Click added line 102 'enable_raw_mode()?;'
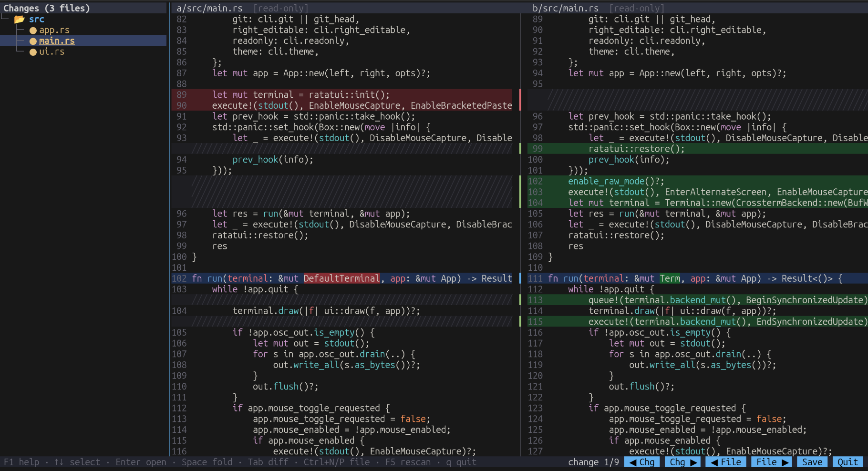Image resolution: width=868 pixels, height=471 pixels. (698, 181)
